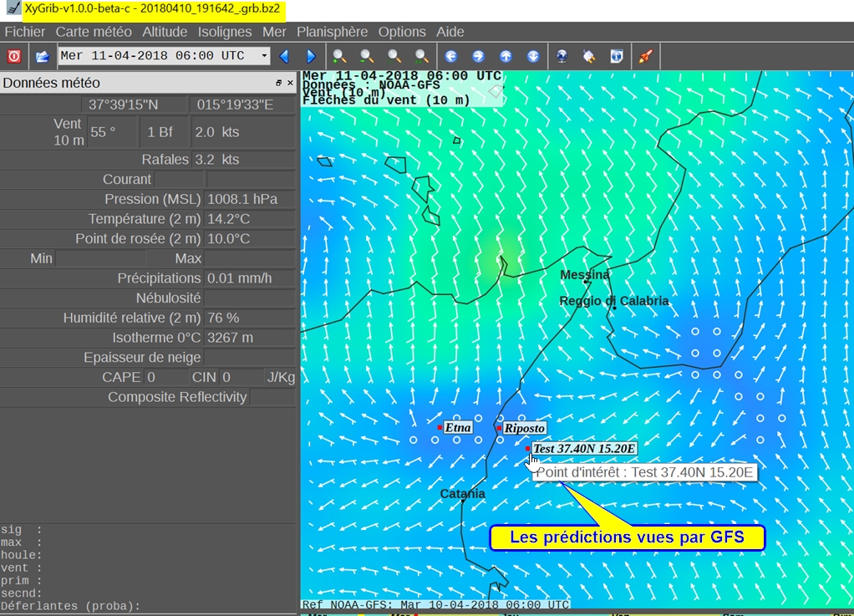Open the Aide menu
This screenshot has height=616, width=854.
point(450,32)
